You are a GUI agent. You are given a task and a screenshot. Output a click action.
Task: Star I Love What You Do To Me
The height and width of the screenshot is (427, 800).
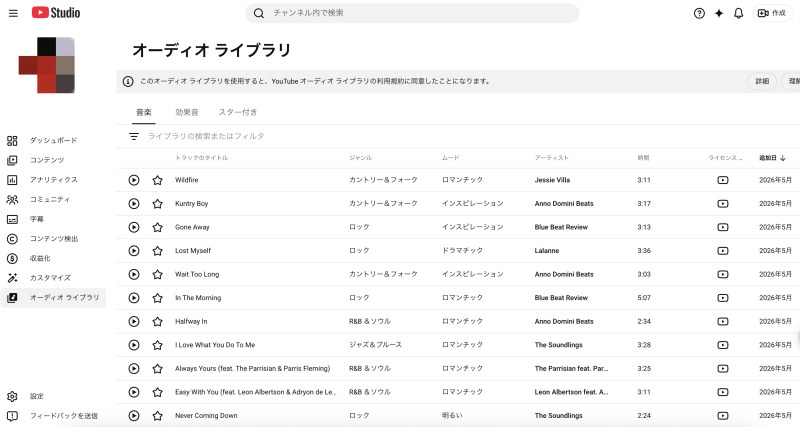pos(158,345)
